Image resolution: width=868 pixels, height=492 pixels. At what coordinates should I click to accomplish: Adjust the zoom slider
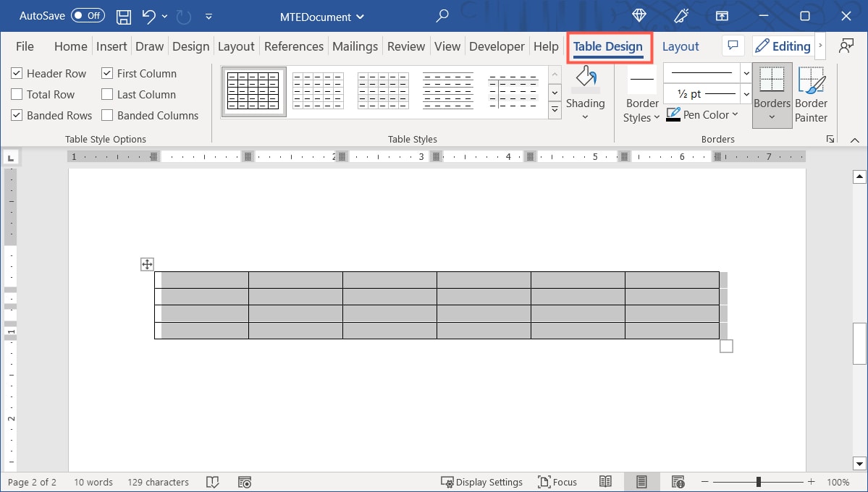point(758,480)
